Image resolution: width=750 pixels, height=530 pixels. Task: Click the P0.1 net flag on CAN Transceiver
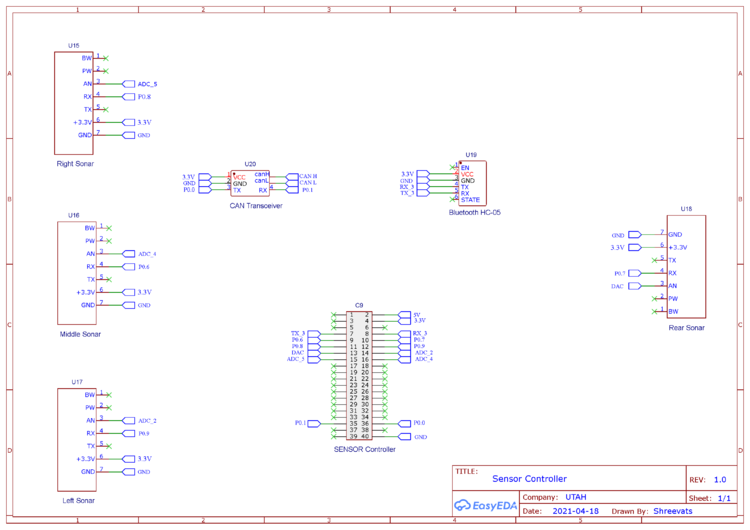tap(292, 190)
